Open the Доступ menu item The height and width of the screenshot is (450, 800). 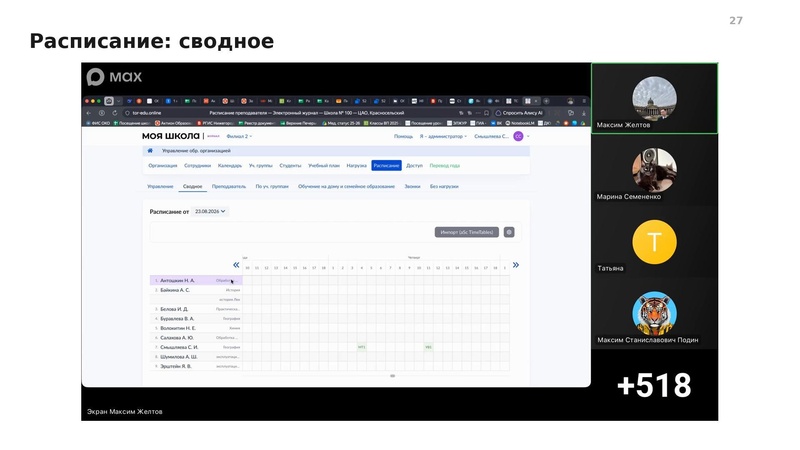point(414,165)
